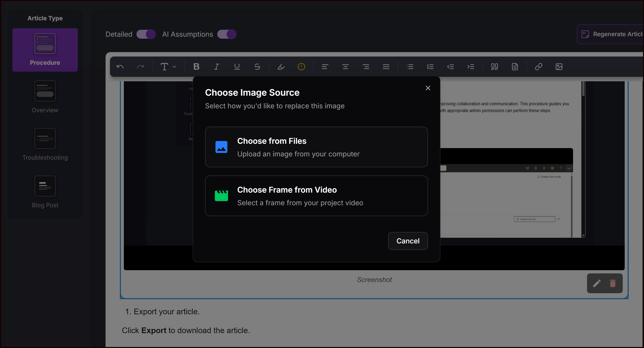Click the Bold formatting icon
Viewport: 644px width, 348px height.
(196, 67)
